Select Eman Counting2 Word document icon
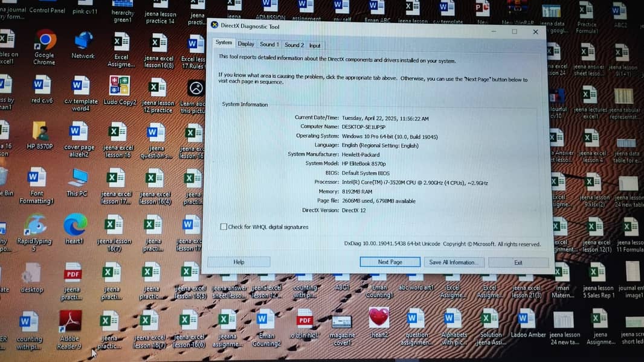The width and height of the screenshot is (644, 362). [266, 328]
